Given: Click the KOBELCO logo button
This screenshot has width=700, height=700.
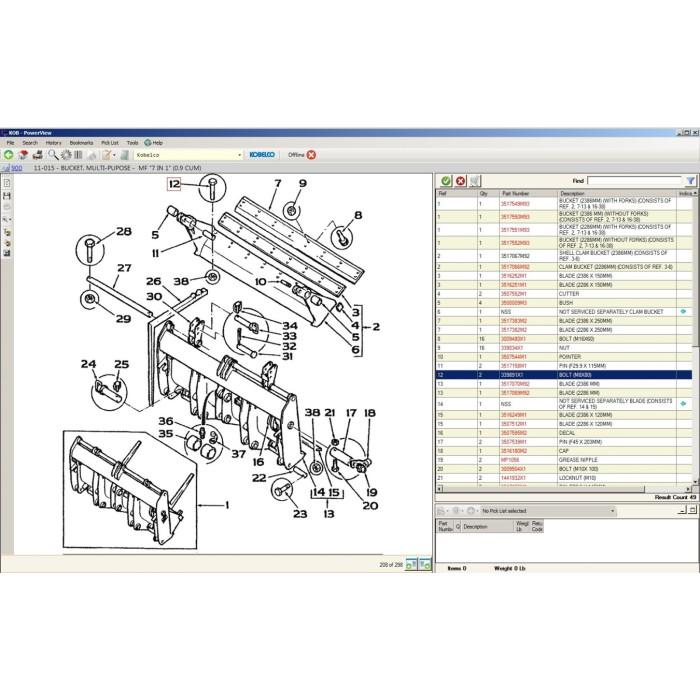Looking at the screenshot, I should pos(262,154).
